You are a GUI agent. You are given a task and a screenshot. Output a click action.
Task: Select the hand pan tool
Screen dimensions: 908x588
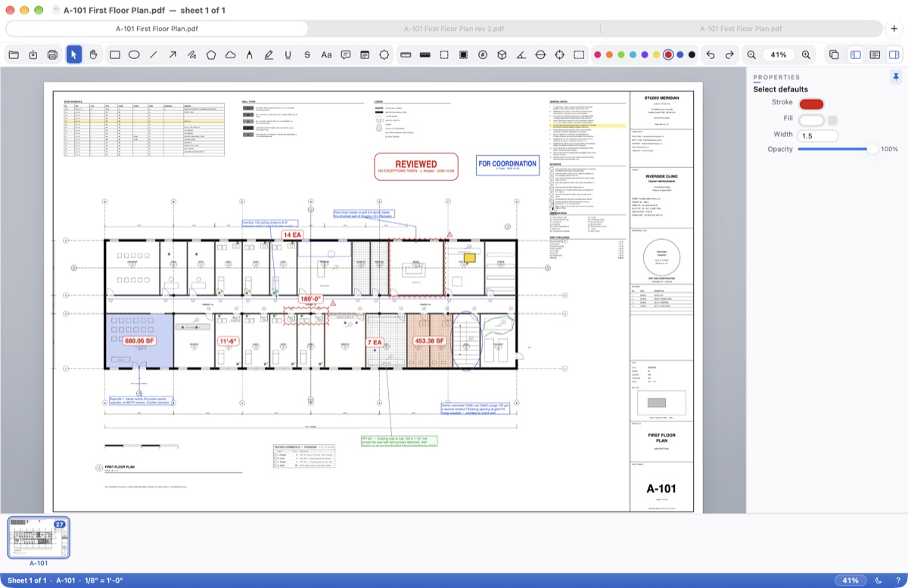(x=93, y=54)
